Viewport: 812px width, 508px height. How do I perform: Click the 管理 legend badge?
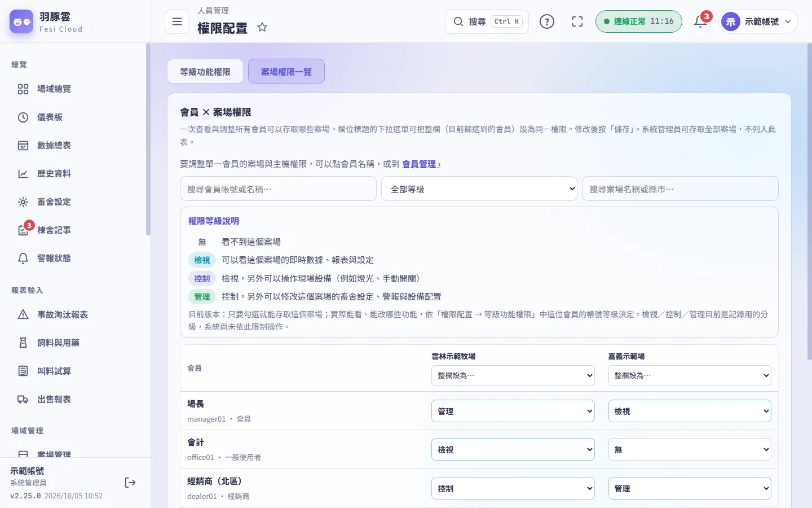202,297
